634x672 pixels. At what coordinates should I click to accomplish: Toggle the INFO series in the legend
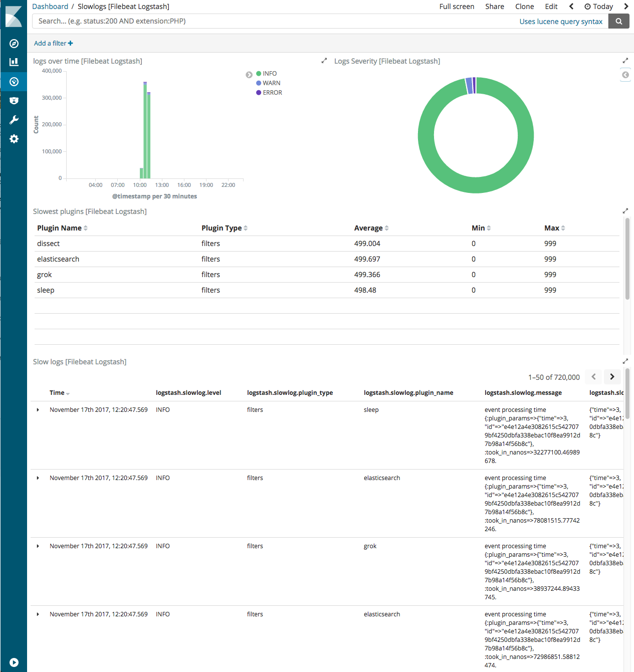click(x=268, y=73)
